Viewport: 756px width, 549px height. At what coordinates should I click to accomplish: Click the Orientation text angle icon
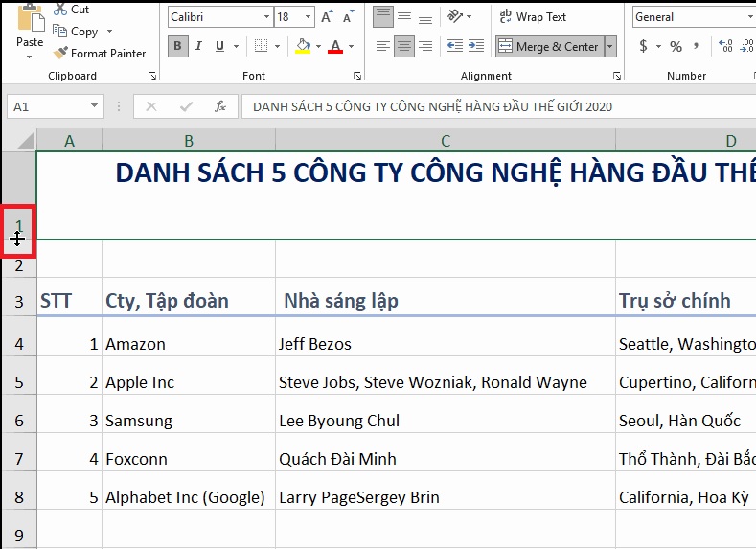(x=455, y=16)
